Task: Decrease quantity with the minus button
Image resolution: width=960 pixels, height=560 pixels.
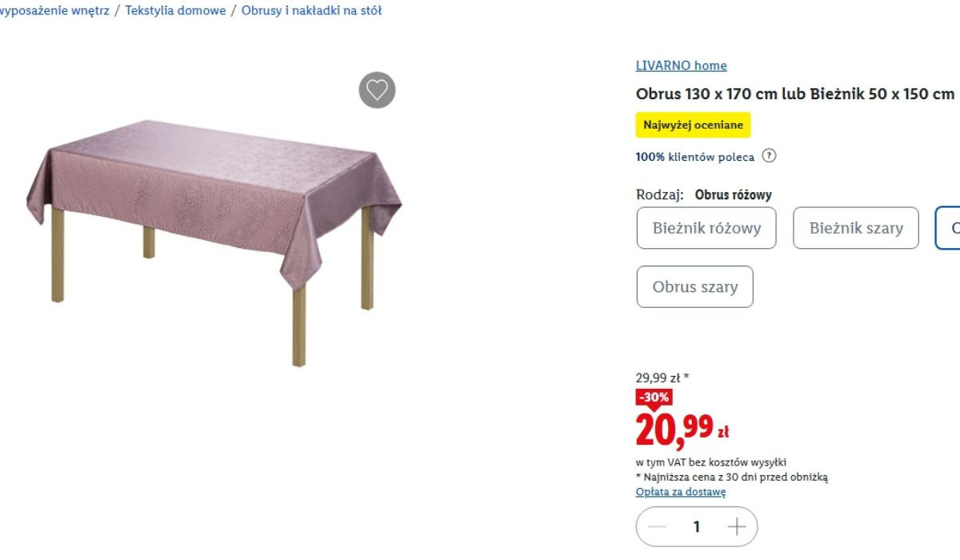Action: (657, 526)
